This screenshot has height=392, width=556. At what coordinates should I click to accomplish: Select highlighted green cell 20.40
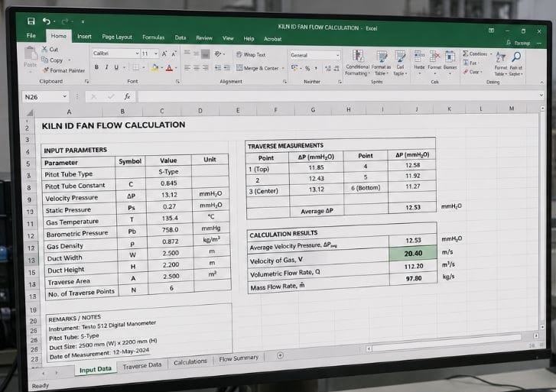click(413, 253)
